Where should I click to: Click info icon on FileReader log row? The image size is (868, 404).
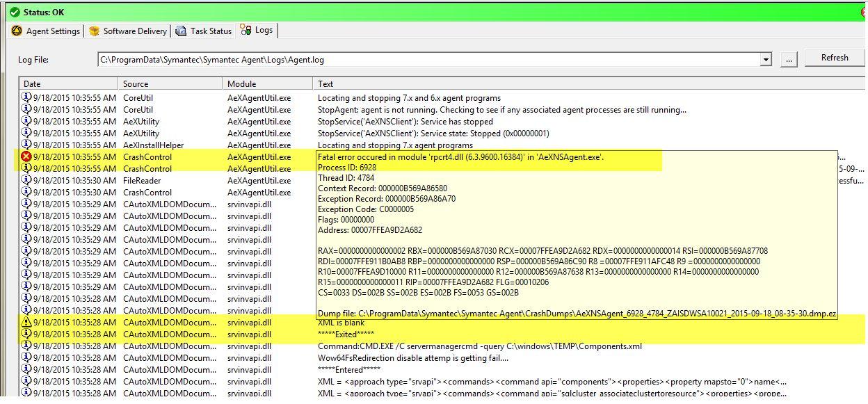(26, 181)
